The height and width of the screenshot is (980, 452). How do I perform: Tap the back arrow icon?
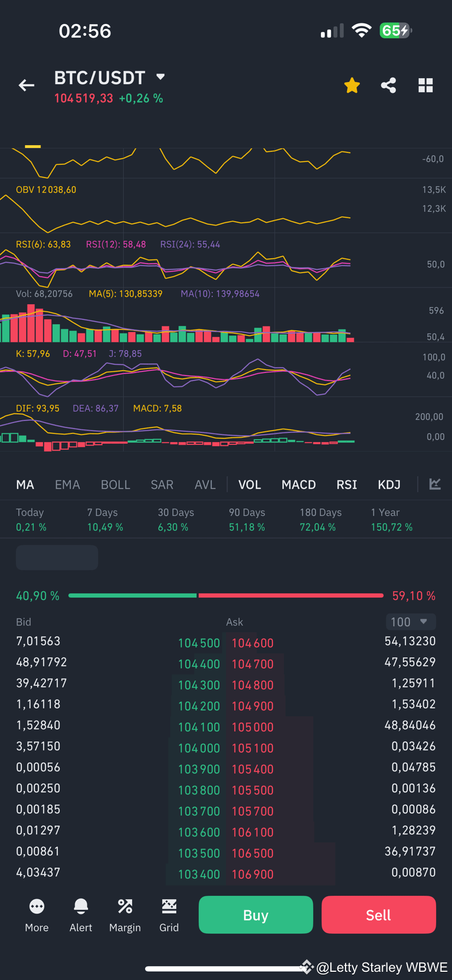pos(26,85)
